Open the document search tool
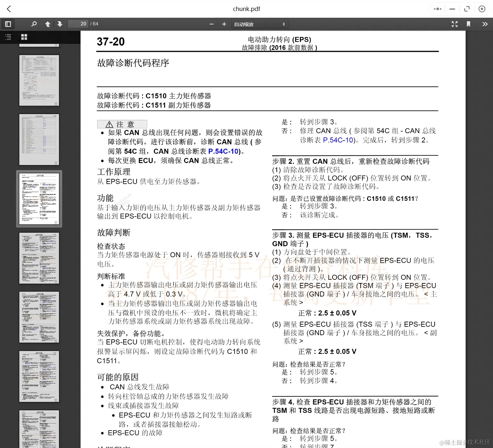 [34, 24]
